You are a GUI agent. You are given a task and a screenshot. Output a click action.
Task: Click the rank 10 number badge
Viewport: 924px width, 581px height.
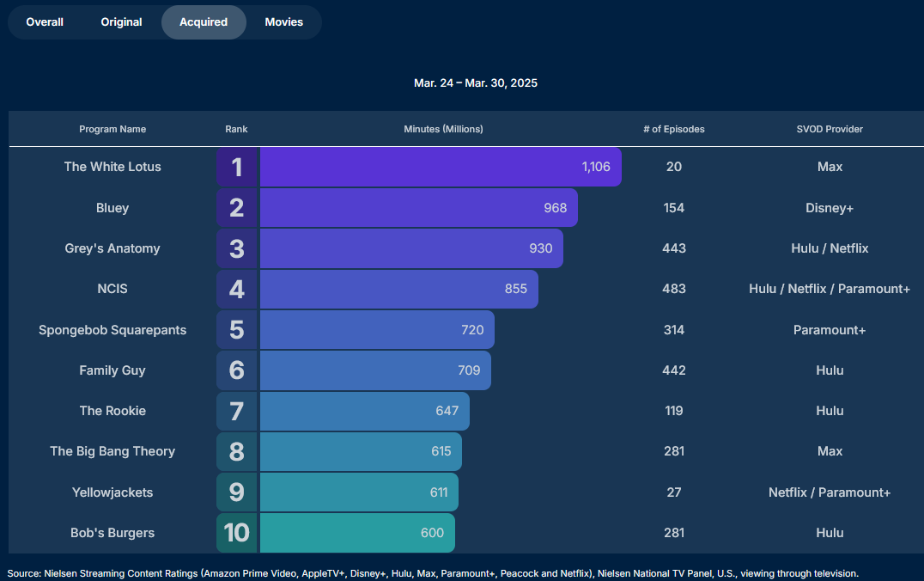[x=237, y=533]
